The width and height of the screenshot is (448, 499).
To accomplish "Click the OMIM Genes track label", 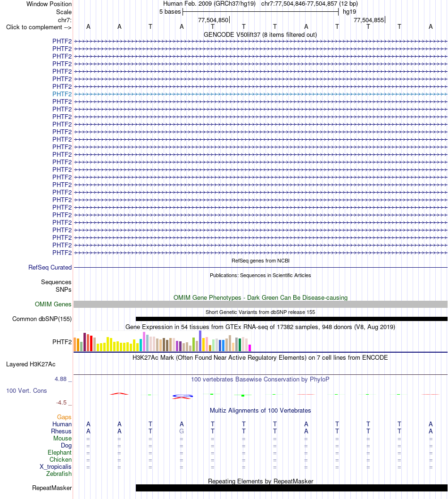I will (53, 304).
